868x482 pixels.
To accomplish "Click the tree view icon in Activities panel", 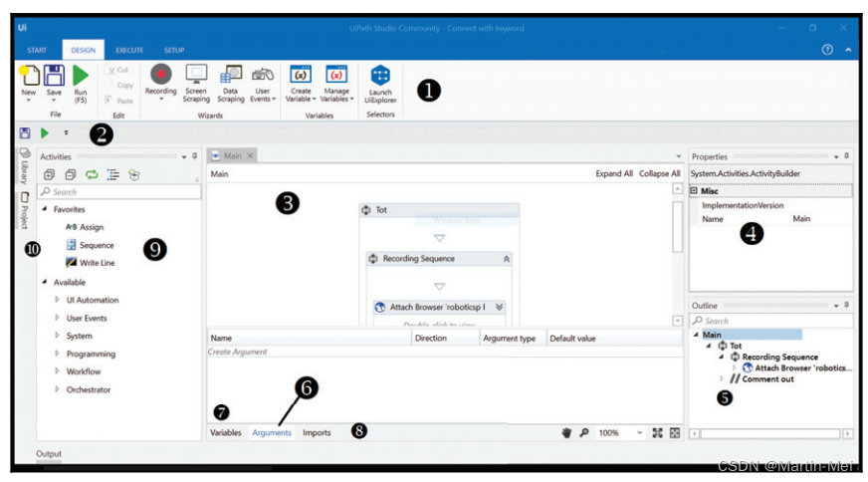I will pyautogui.click(x=112, y=175).
